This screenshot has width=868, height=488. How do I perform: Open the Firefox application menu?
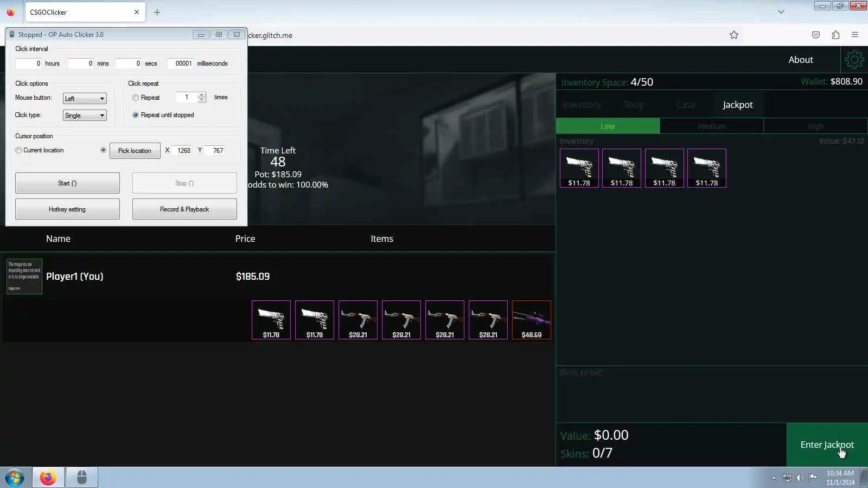(855, 35)
